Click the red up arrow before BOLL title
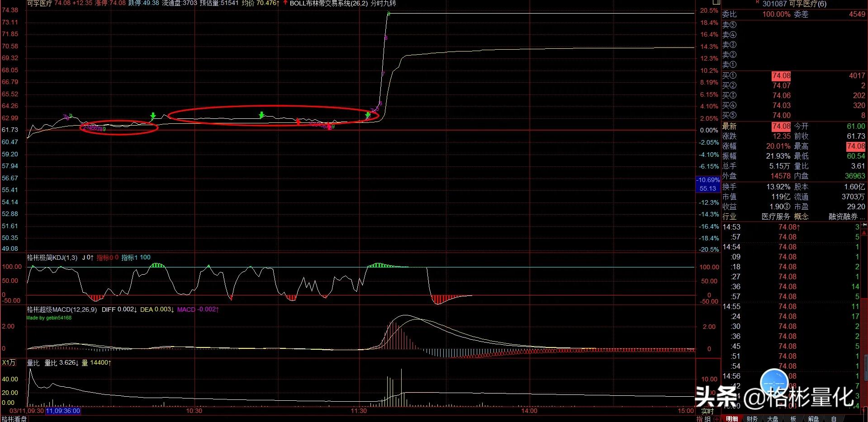 285,3
